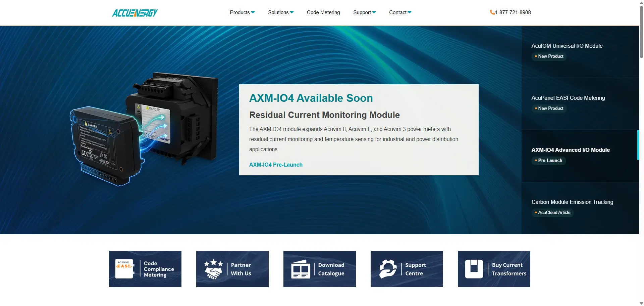This screenshot has width=644, height=306.
Task: Click the New Product badge under AcuIOM
Action: tap(549, 56)
